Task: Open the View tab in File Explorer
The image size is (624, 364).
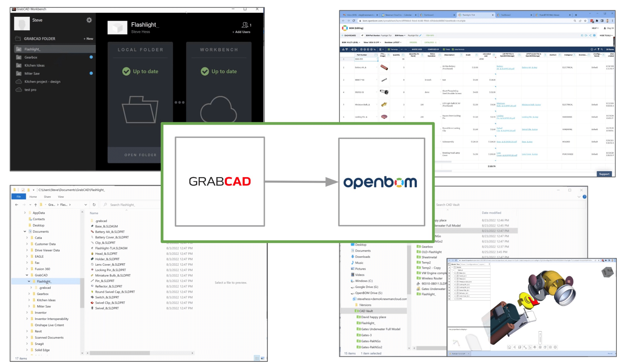Action: pos(61,197)
